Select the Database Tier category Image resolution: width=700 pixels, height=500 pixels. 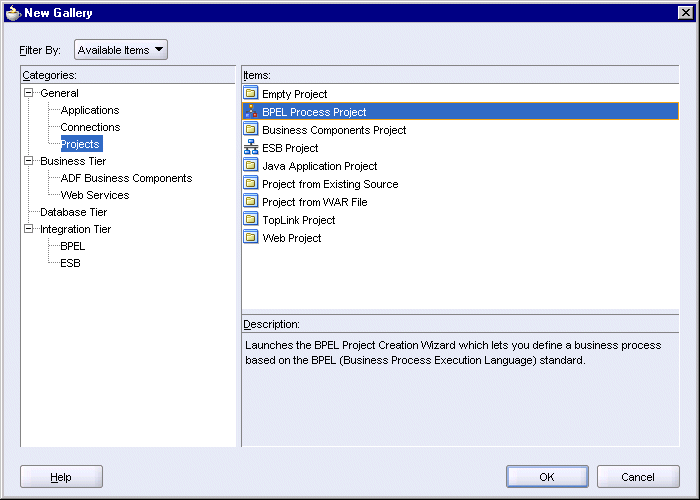[74, 212]
